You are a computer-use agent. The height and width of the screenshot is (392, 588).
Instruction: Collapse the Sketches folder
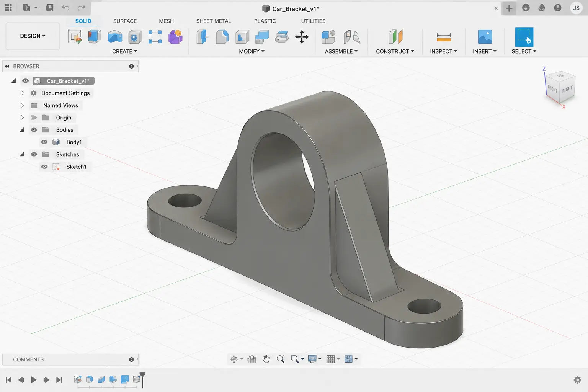[x=22, y=154]
